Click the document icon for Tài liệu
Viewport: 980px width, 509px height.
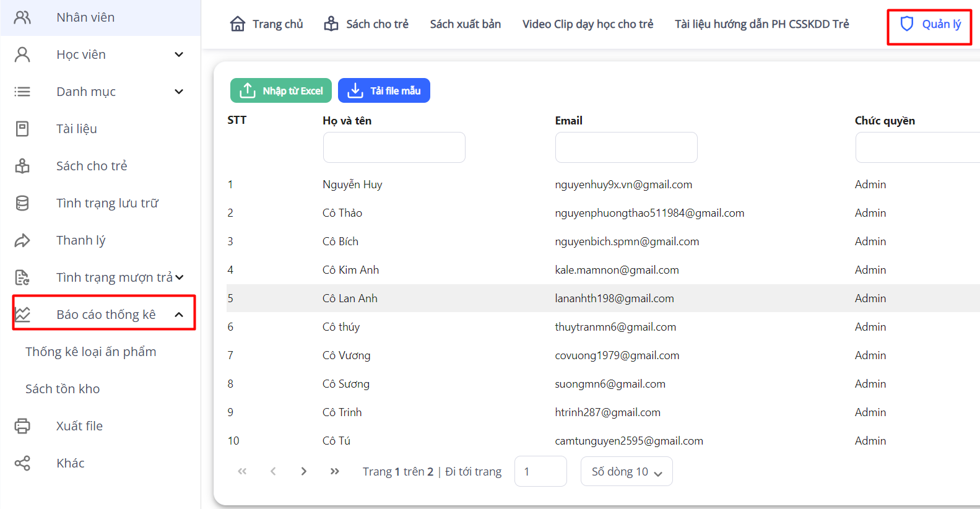click(x=22, y=129)
